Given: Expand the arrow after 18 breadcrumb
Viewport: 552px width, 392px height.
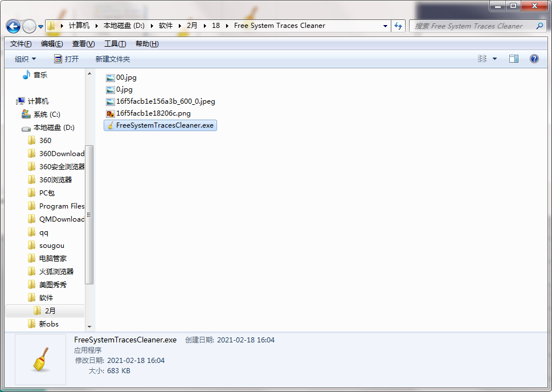Looking at the screenshot, I should point(227,26).
